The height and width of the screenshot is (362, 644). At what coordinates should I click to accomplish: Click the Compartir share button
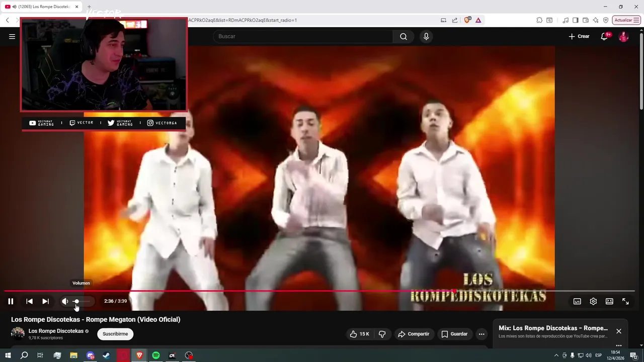point(413,334)
